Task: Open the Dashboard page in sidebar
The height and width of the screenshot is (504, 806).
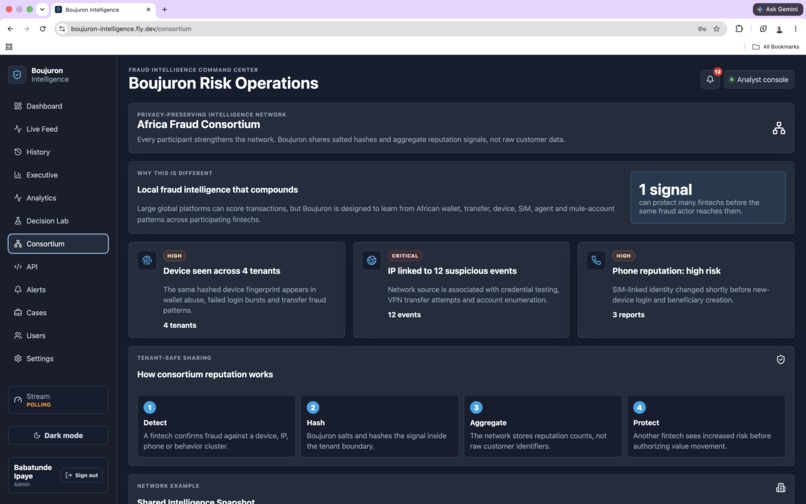Action: point(58,106)
